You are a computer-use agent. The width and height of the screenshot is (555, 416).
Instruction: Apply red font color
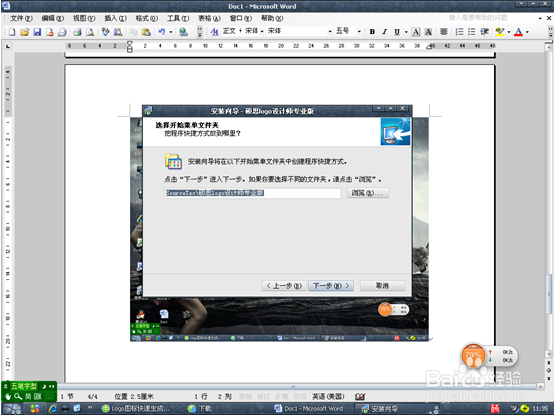tap(518, 32)
